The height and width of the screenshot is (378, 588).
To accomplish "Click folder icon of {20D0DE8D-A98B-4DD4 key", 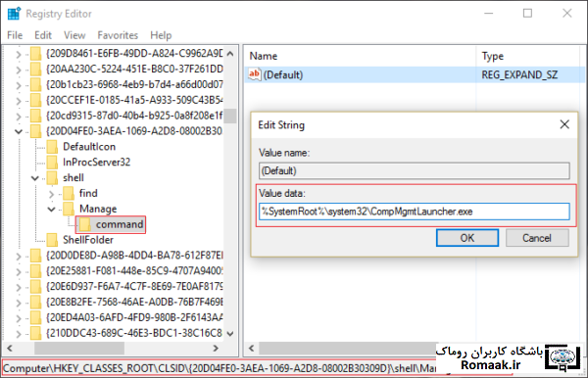I will coord(35,256).
